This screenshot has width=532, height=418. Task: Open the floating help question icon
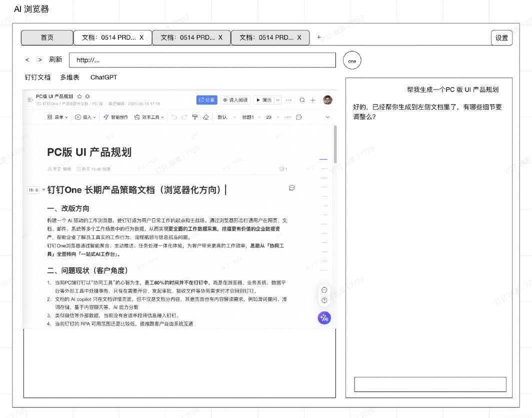click(x=324, y=300)
